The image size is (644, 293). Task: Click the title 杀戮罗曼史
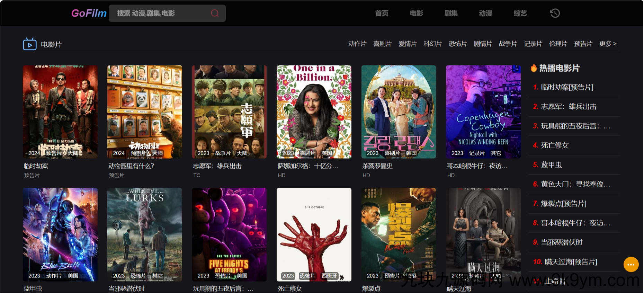(x=377, y=166)
